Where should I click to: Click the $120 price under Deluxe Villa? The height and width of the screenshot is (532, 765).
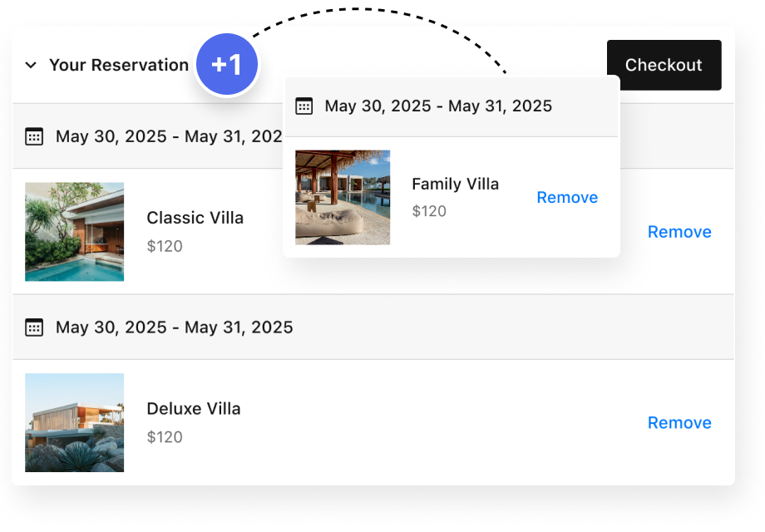point(165,437)
